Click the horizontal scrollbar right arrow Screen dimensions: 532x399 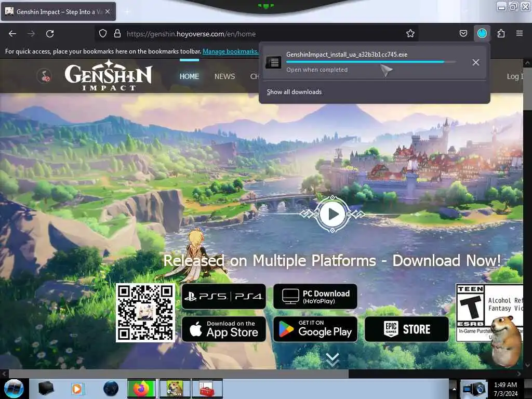[x=519, y=374]
